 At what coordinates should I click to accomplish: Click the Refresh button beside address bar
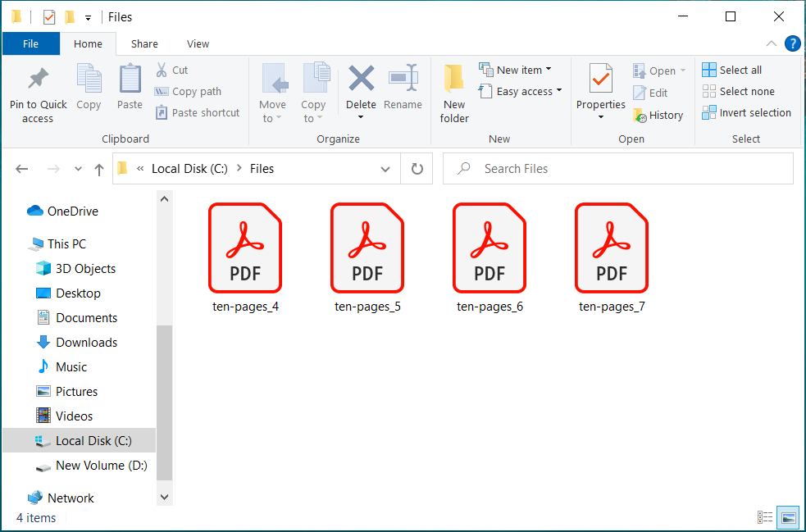(x=417, y=169)
